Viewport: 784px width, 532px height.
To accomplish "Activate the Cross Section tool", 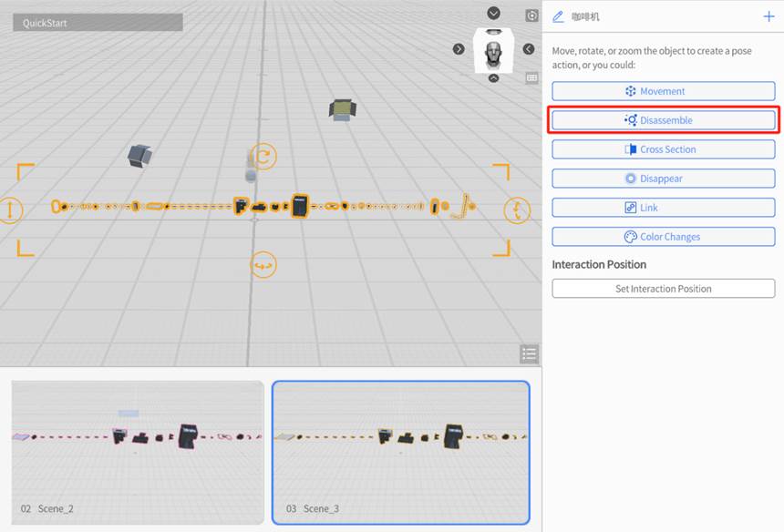I will coord(663,148).
